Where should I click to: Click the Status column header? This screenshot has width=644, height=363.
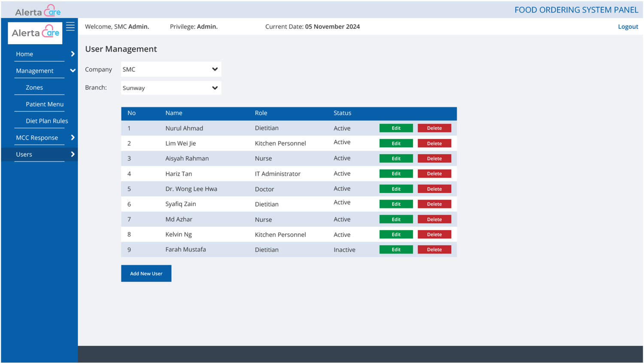click(342, 113)
